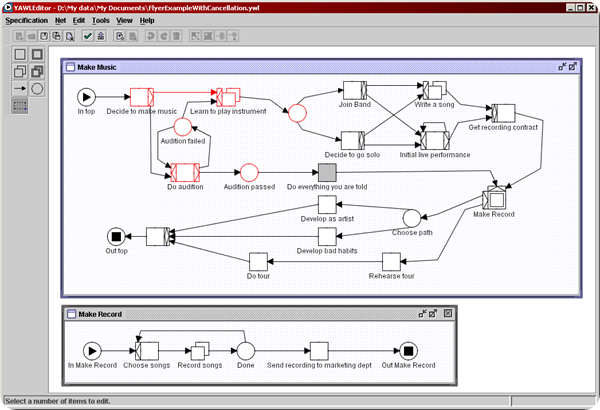This screenshot has height=410, width=600.
Task: Select the flow relation arrow tool
Action: [20, 89]
